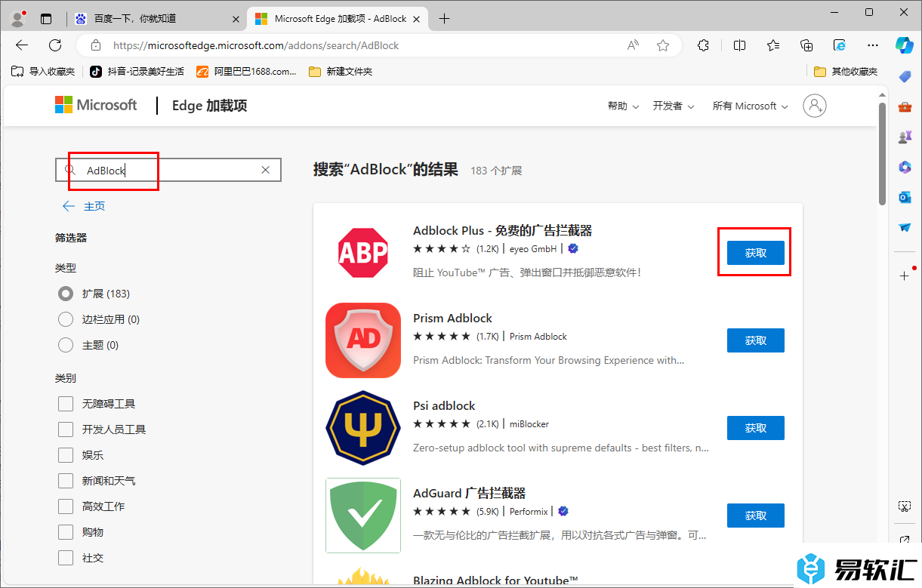
Task: Open the Collections icon
Action: pyautogui.click(x=806, y=45)
